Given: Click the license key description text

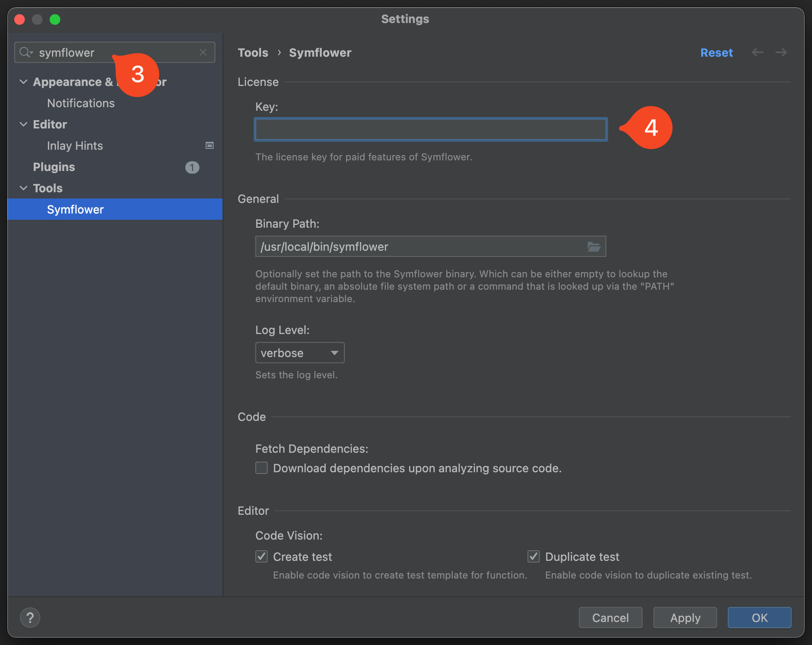Looking at the screenshot, I should click(364, 157).
